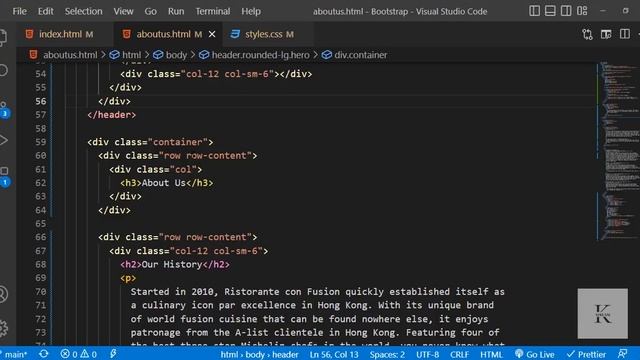Viewport: 640px width, 360px height.
Task: Open the Run menu
Action: tap(176, 11)
